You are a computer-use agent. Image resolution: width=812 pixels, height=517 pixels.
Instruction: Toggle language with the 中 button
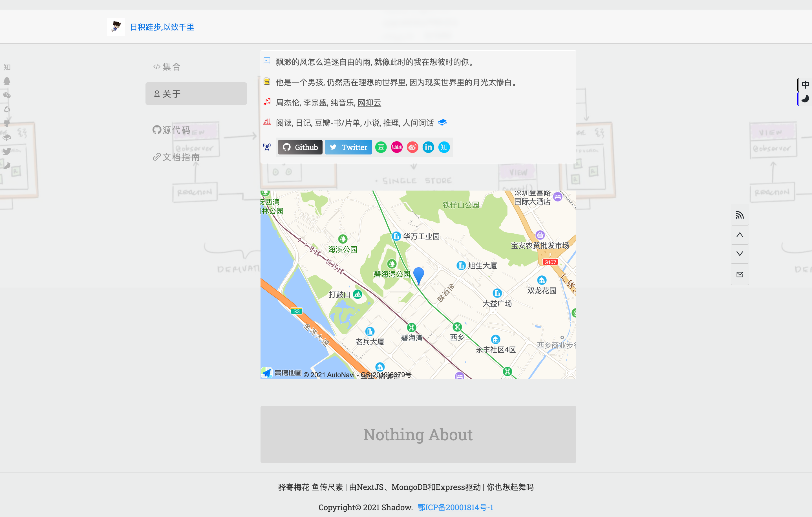(x=805, y=85)
